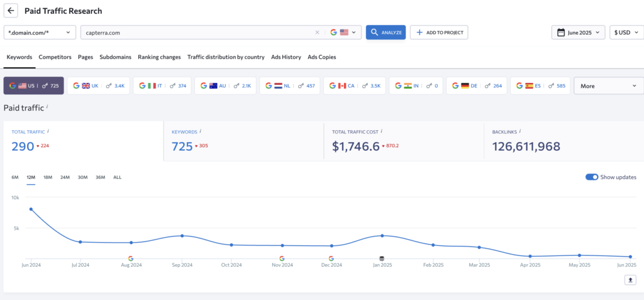
Task: Set chart range to 30M
Action: click(82, 177)
